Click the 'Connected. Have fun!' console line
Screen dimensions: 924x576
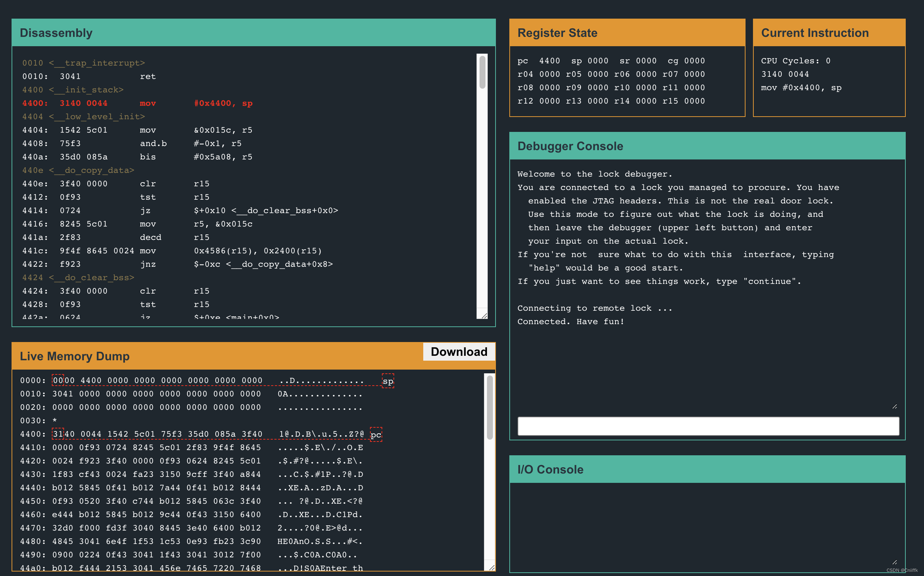coord(570,322)
